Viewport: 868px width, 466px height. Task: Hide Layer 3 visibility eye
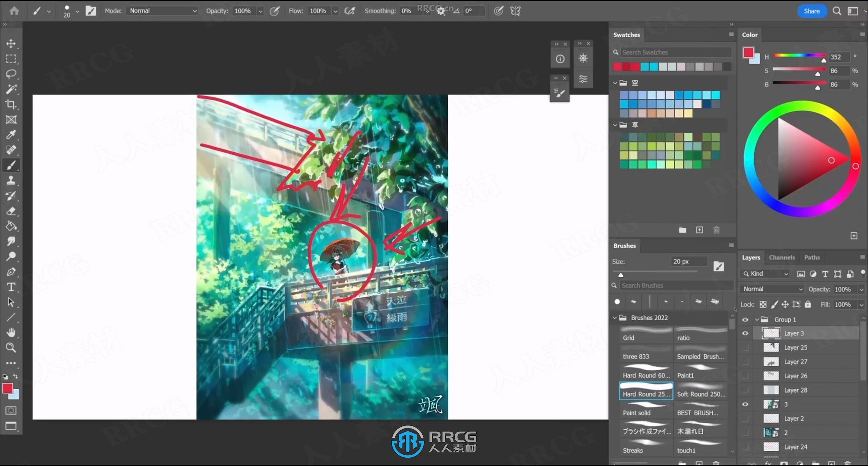745,334
